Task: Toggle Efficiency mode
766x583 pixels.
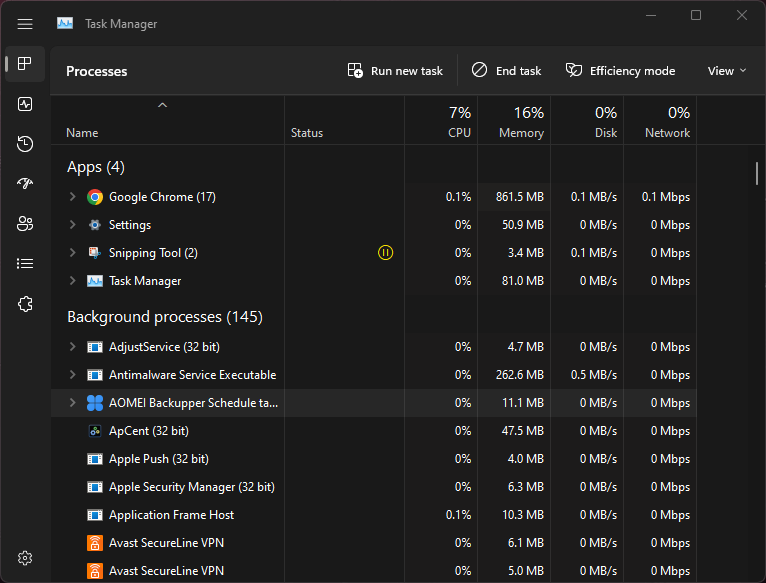Action: coord(620,71)
